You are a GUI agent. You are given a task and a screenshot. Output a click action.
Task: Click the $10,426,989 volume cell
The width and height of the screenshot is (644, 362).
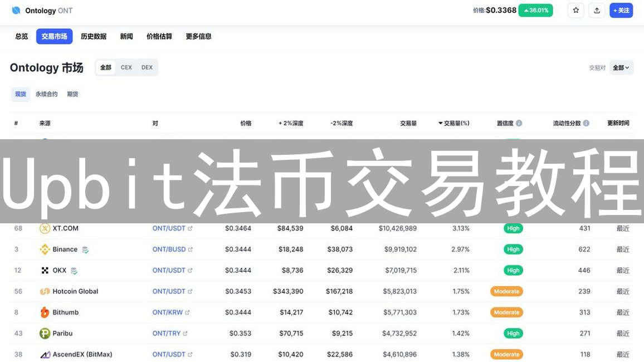coord(398,228)
